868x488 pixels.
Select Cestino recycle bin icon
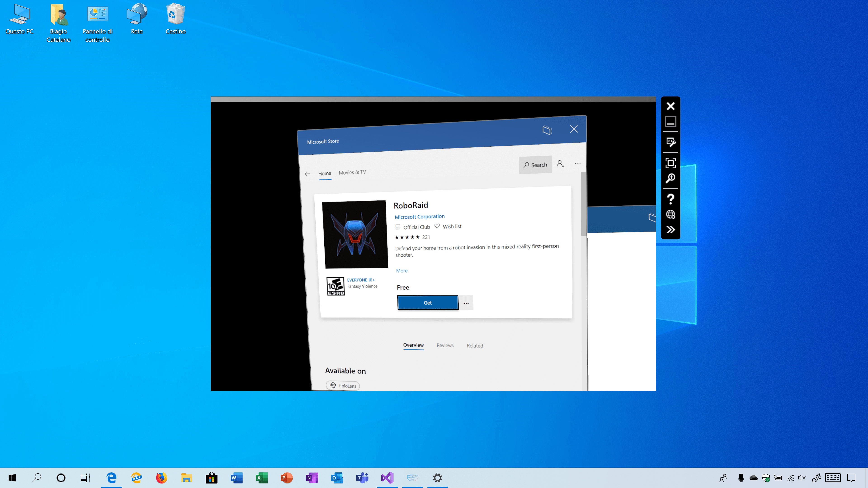pyautogui.click(x=176, y=19)
